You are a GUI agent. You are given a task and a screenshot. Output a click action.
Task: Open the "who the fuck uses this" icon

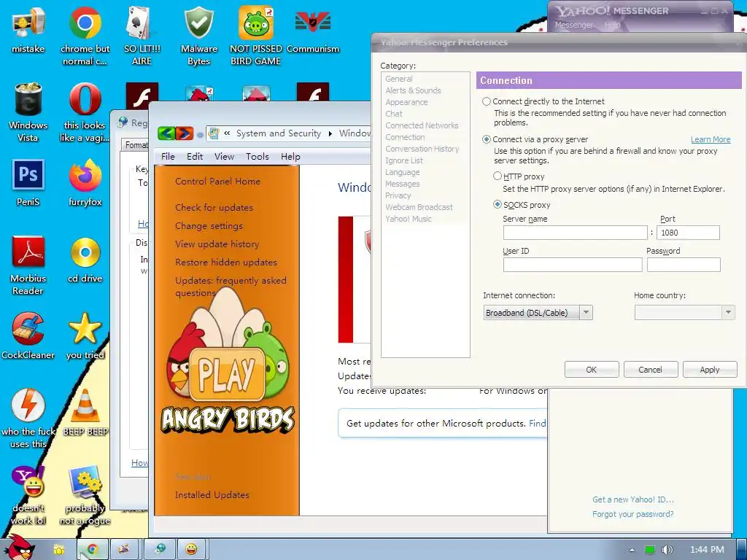click(x=28, y=419)
